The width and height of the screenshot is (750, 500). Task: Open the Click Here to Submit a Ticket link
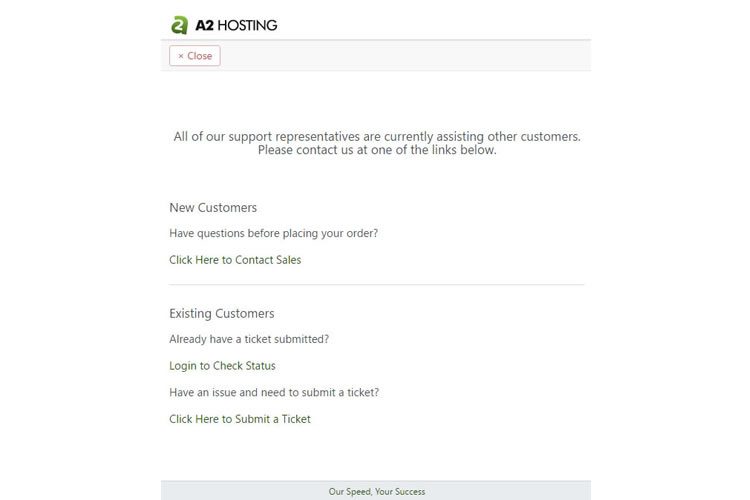click(x=240, y=419)
